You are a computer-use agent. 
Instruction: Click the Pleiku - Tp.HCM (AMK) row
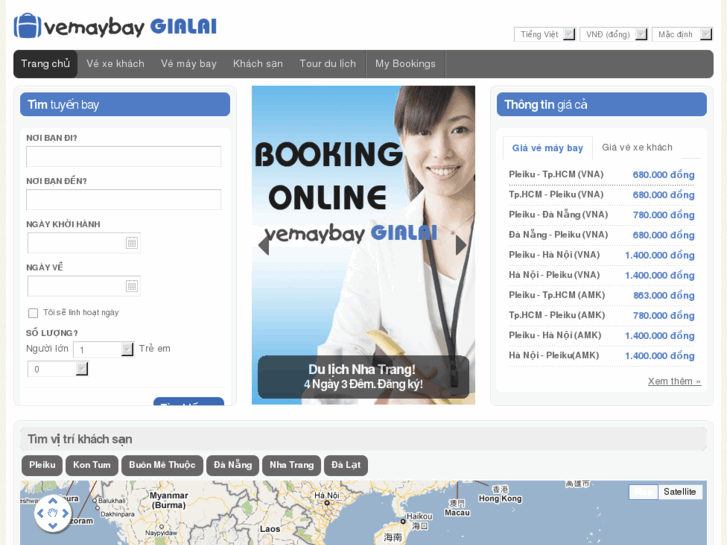[601, 295]
